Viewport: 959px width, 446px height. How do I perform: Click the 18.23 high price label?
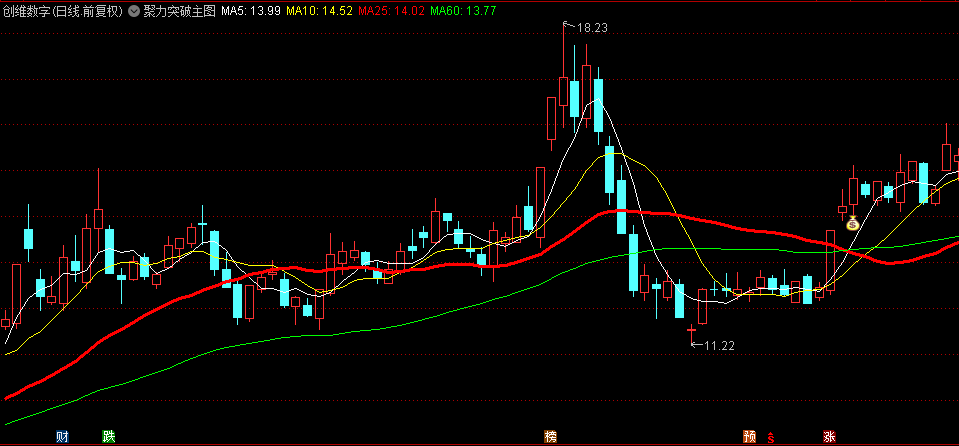[591, 28]
